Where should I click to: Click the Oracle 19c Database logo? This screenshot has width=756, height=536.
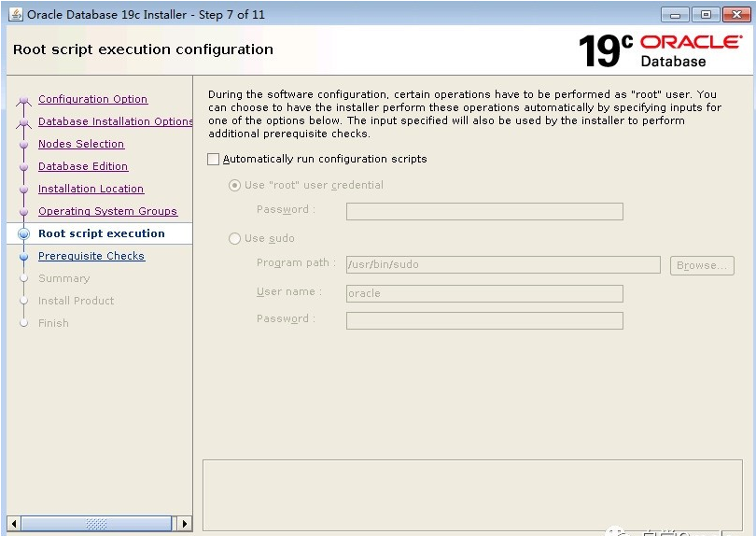click(661, 50)
